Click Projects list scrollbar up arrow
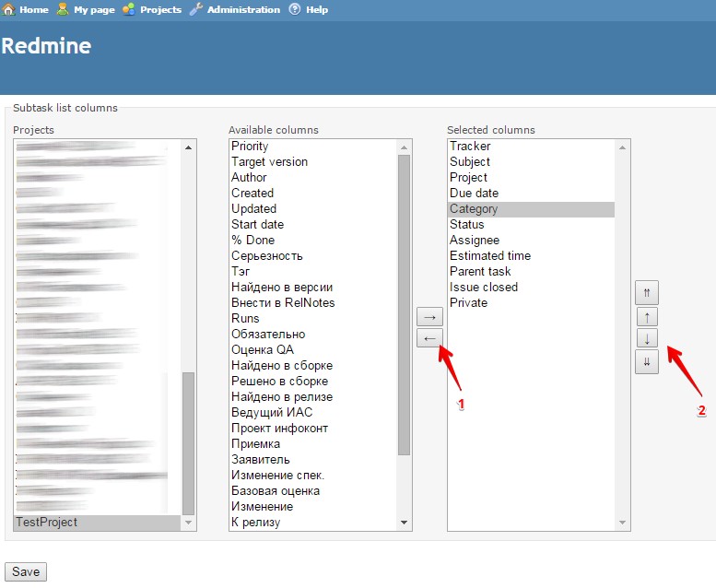This screenshot has height=588, width=716. point(188,147)
